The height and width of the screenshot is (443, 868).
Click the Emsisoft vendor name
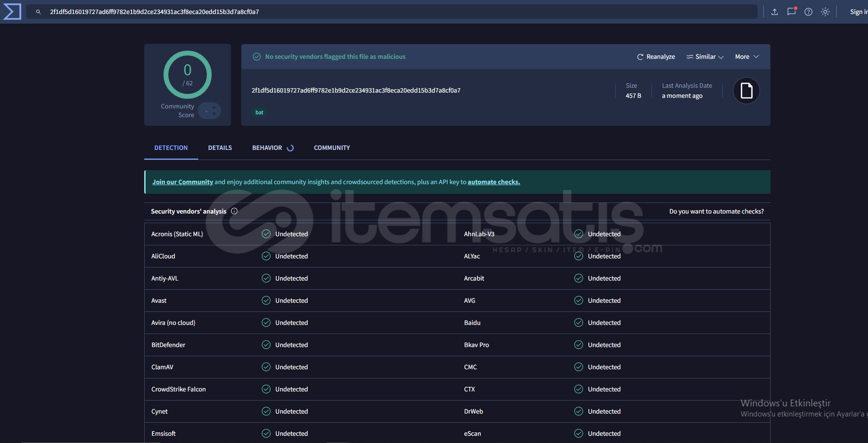(163, 434)
